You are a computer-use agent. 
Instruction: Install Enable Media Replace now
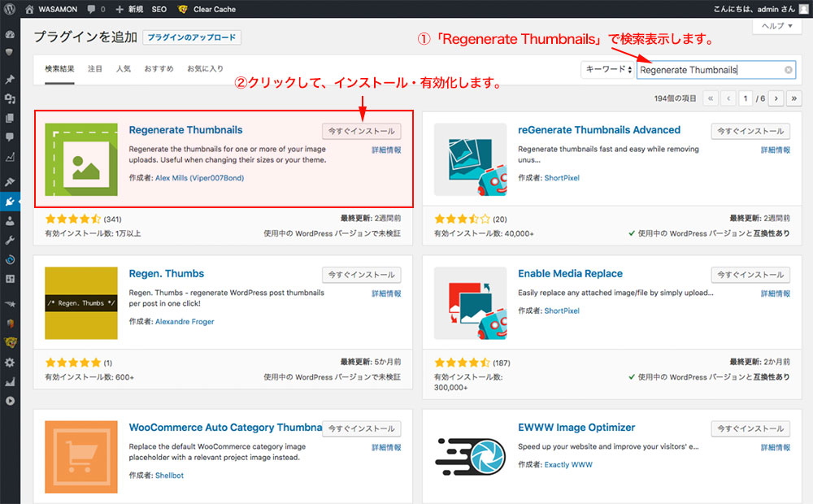pos(750,275)
